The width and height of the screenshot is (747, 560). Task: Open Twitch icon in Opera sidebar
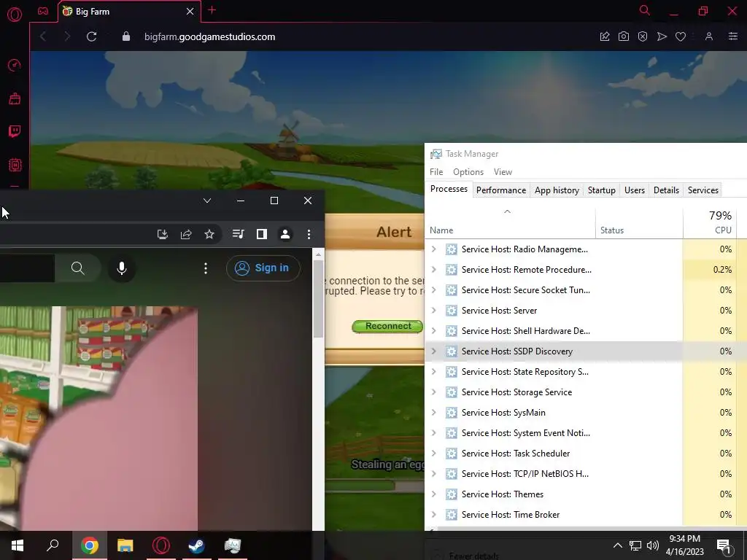coord(15,131)
